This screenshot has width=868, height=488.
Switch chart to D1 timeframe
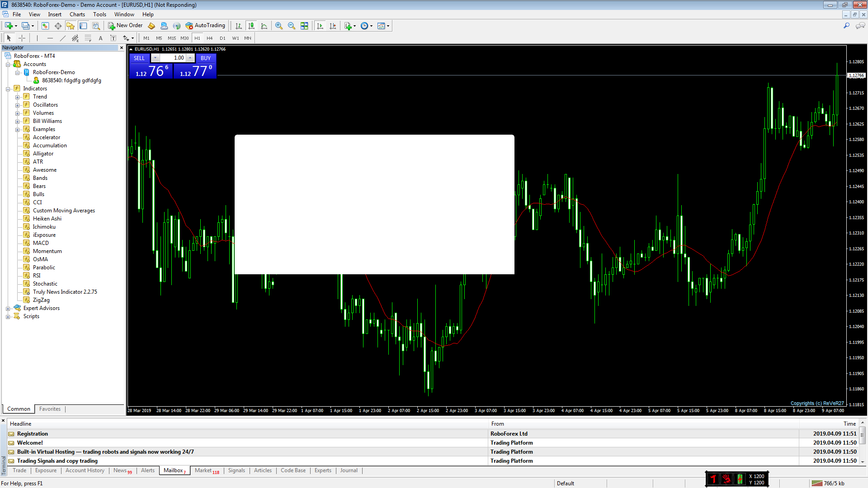pos(222,38)
